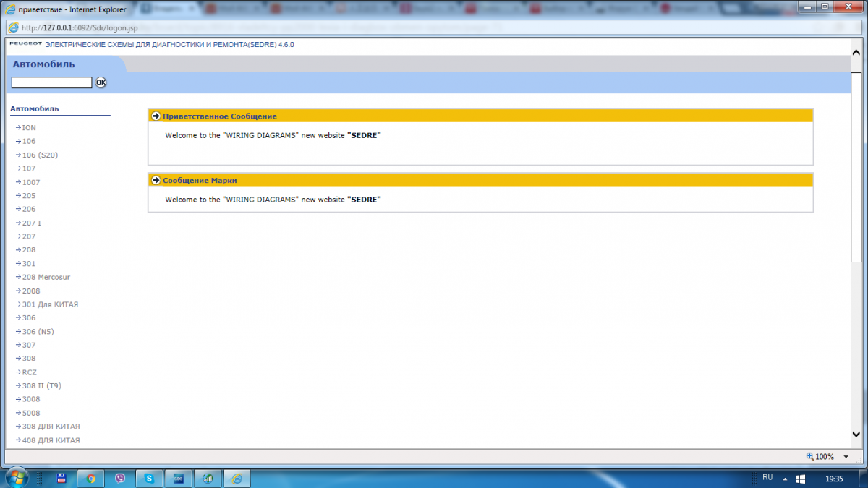Click arrow icon beside Приветственное Сообщение header
Image resolution: width=868 pixels, height=488 pixels.
[x=156, y=116]
